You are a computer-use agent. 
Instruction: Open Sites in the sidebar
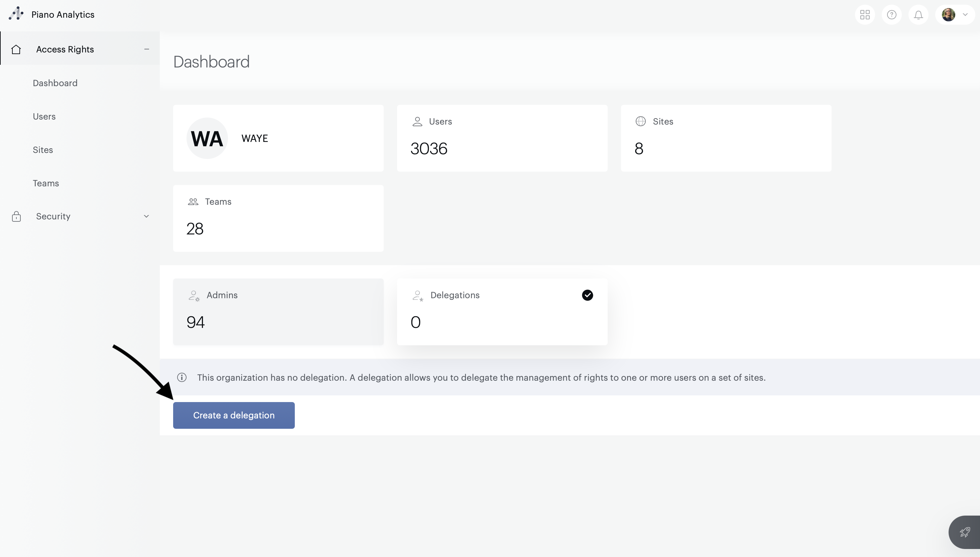[43, 150]
